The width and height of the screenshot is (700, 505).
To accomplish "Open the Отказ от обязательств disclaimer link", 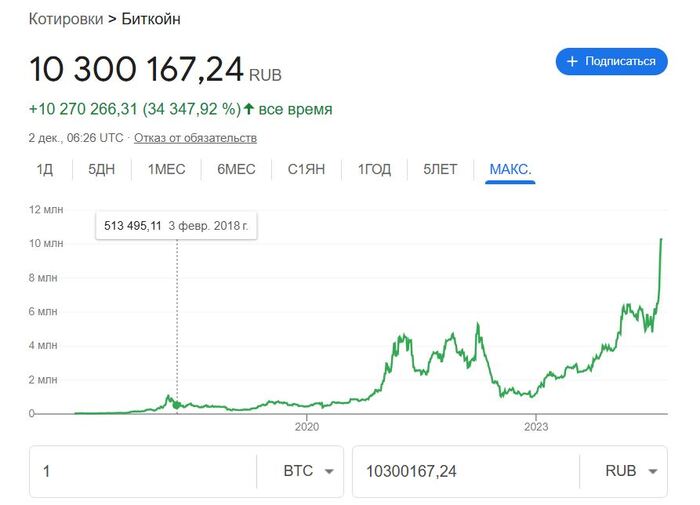I will coord(195,138).
